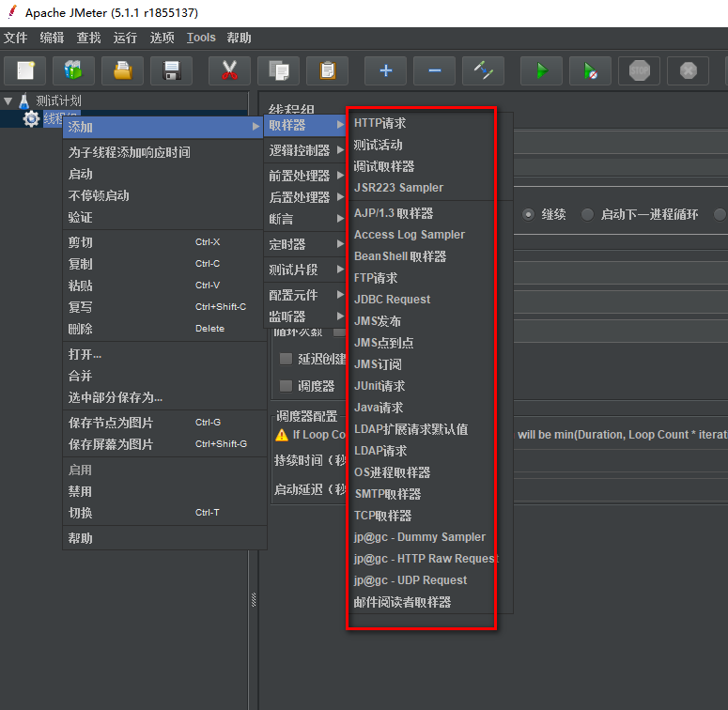Open the 查找 menu
Screen dimensions: 728x710
[x=88, y=38]
